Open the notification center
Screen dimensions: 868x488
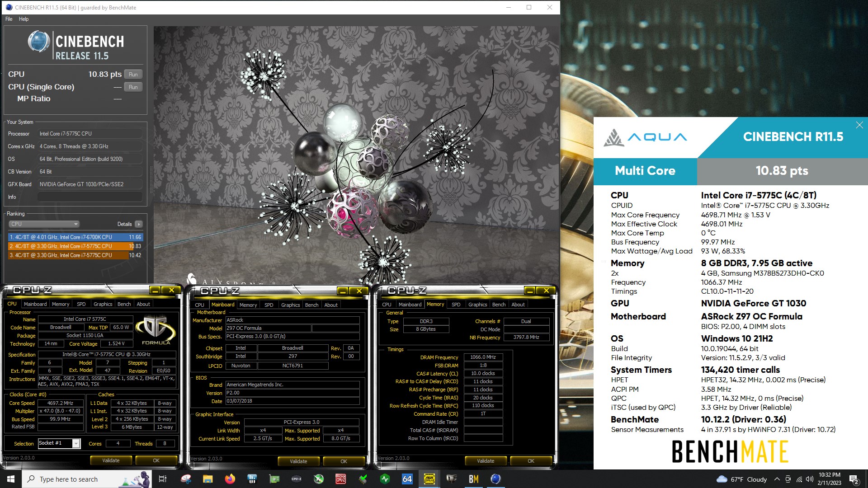point(854,479)
